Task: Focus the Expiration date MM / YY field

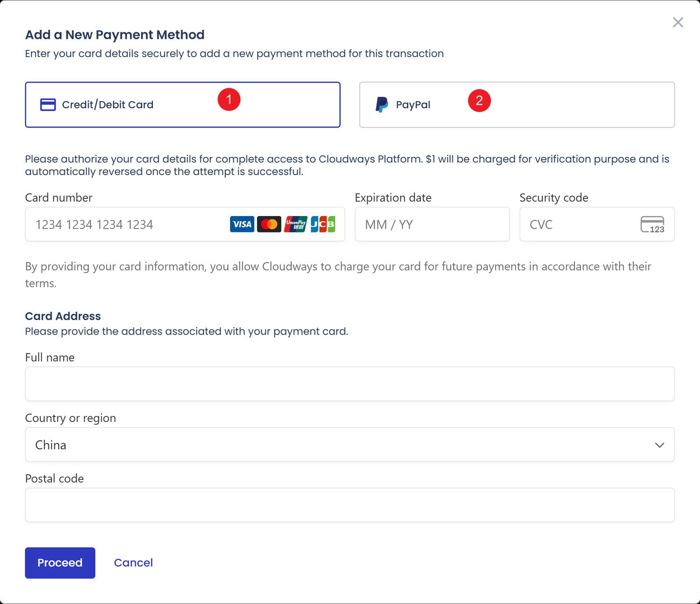Action: pos(432,225)
